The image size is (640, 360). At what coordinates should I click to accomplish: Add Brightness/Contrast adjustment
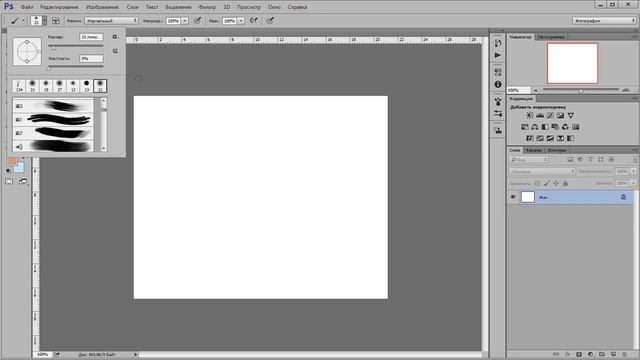pyautogui.click(x=529, y=116)
